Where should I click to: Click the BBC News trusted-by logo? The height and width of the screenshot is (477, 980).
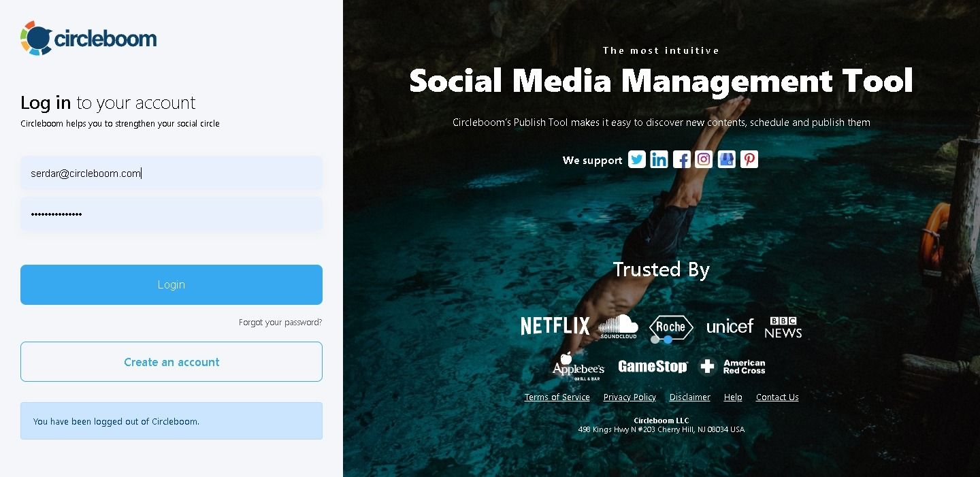[783, 327]
